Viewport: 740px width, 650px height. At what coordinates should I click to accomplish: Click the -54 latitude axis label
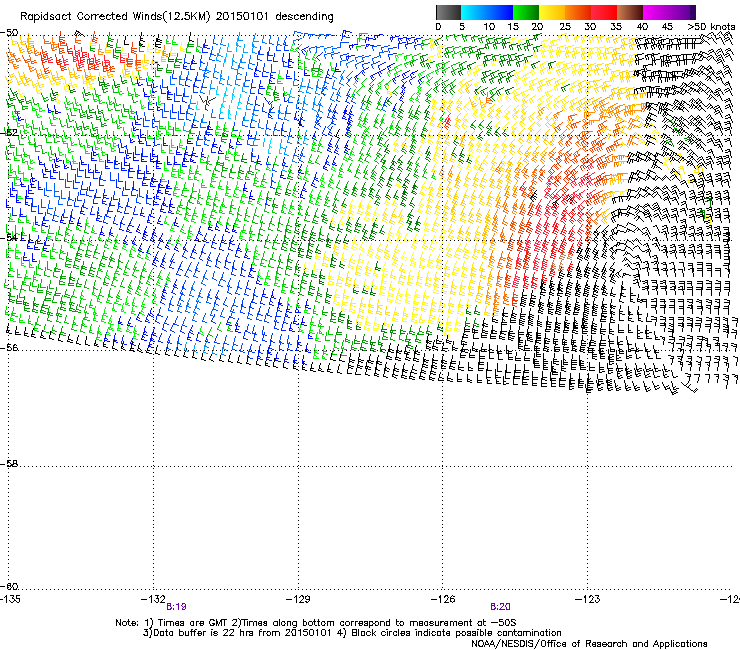[x=9, y=237]
